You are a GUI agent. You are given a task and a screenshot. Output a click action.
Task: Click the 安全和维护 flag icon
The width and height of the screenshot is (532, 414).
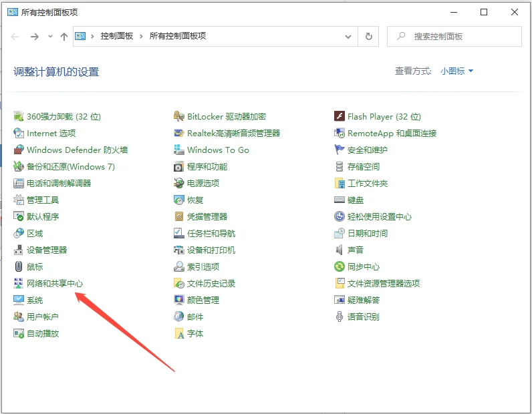pos(340,150)
